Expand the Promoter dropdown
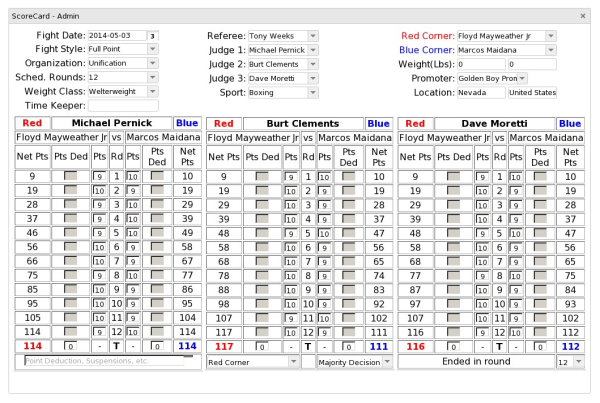The image size is (600, 403). click(523, 78)
